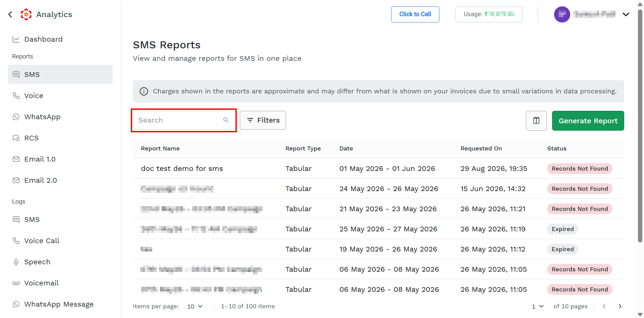Click the search magnifier icon
Viewport: 644px width, 318px height.
click(226, 120)
